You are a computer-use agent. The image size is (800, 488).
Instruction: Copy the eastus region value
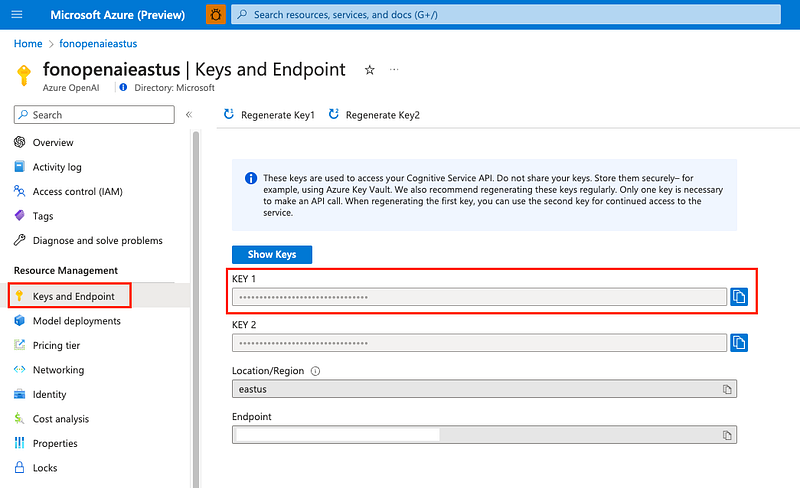[x=727, y=389]
